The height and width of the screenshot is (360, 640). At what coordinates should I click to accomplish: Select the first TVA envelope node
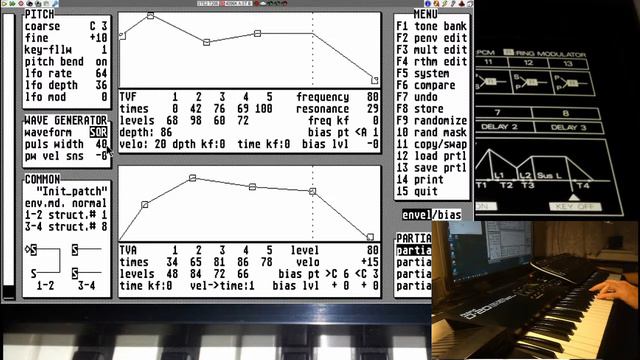click(x=144, y=205)
